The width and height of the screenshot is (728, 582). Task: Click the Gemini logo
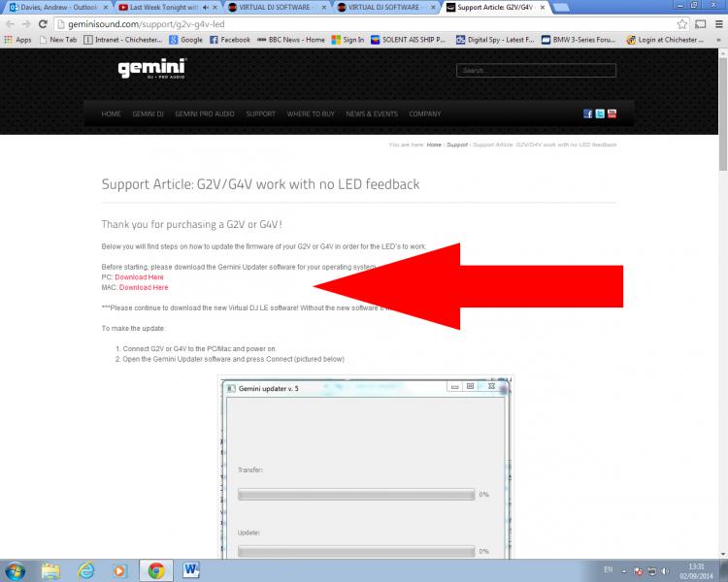151,70
